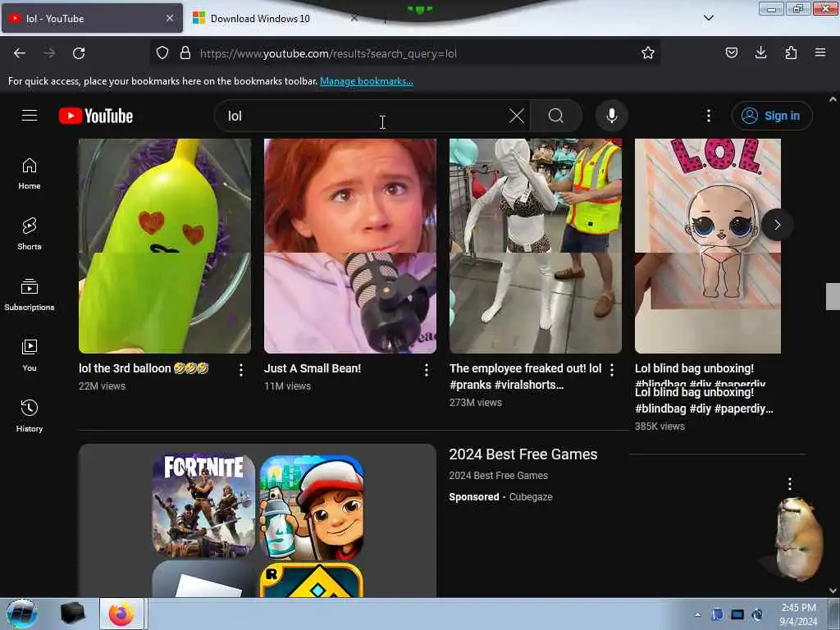
Task: Click the "22M views" text
Action: pyautogui.click(x=102, y=386)
